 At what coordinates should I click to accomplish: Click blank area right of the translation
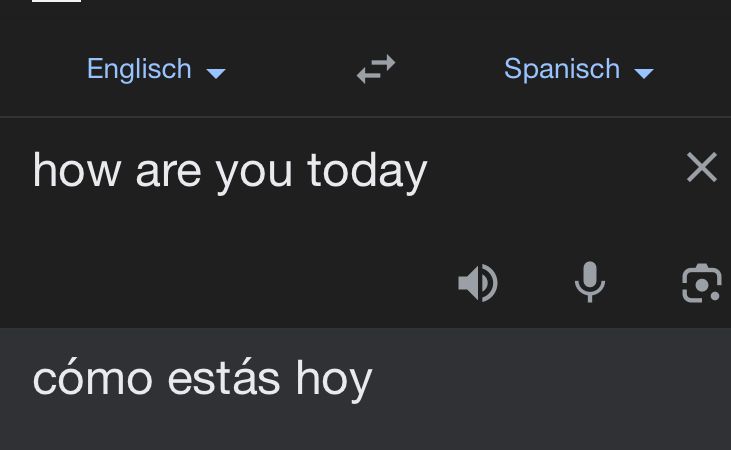point(560,385)
